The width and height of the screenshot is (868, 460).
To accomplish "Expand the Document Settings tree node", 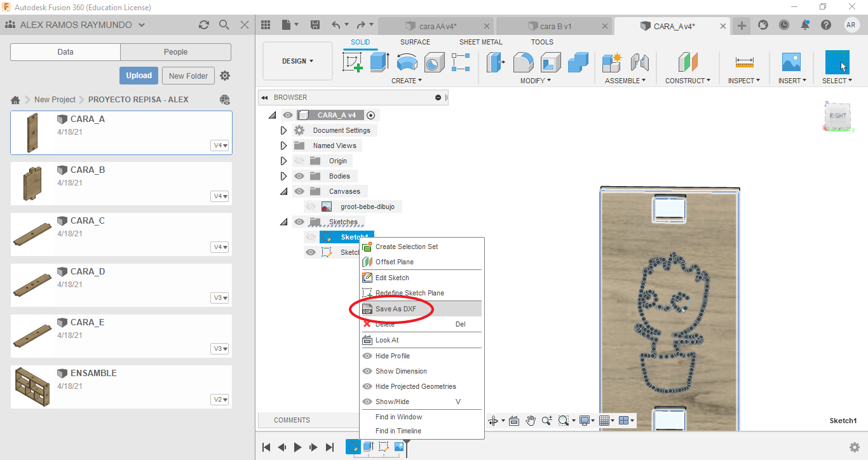I will pos(284,130).
